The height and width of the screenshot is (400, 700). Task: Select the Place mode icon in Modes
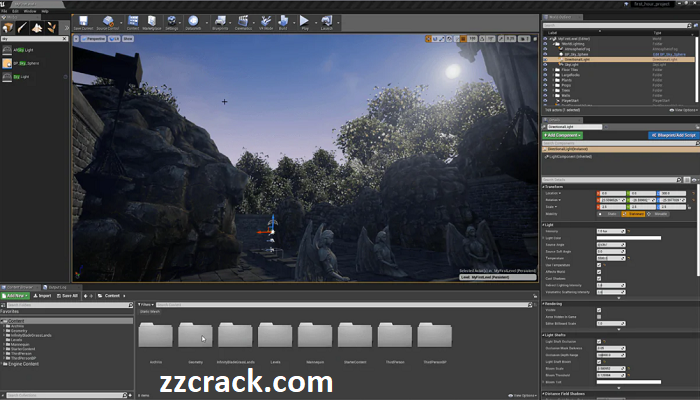8,28
